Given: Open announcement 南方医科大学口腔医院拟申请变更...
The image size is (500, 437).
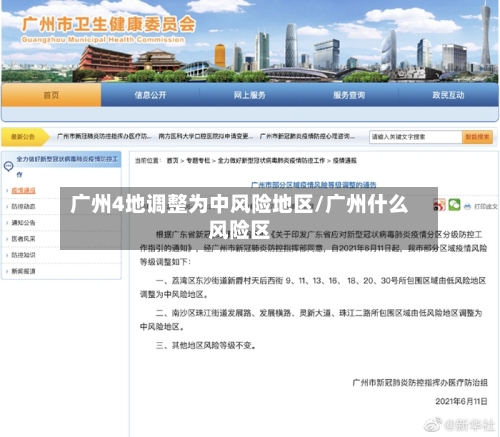Looking at the screenshot, I should [205, 136].
